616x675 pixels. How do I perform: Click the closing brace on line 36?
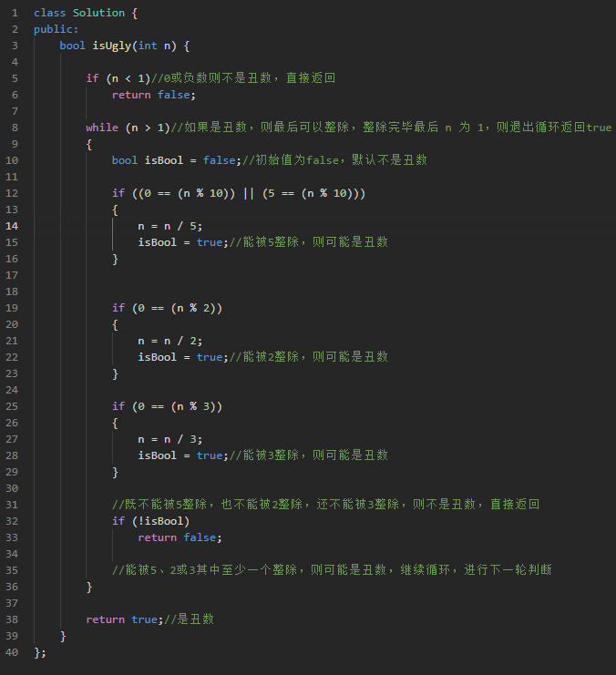(x=89, y=588)
